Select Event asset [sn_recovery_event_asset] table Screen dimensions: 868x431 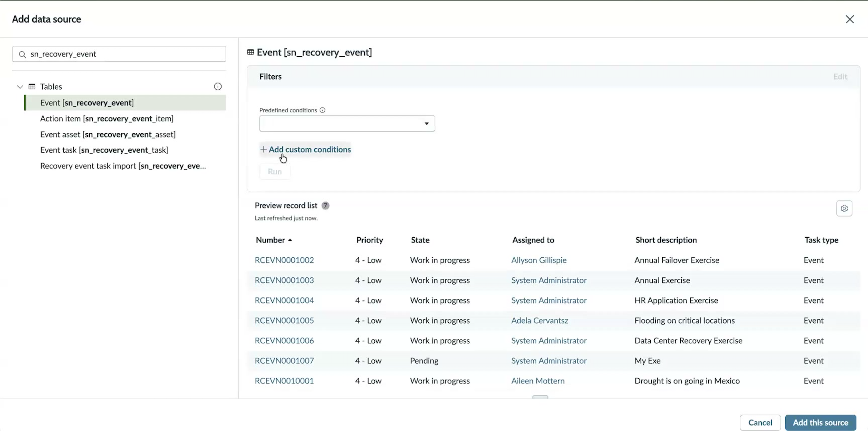[108, 134]
